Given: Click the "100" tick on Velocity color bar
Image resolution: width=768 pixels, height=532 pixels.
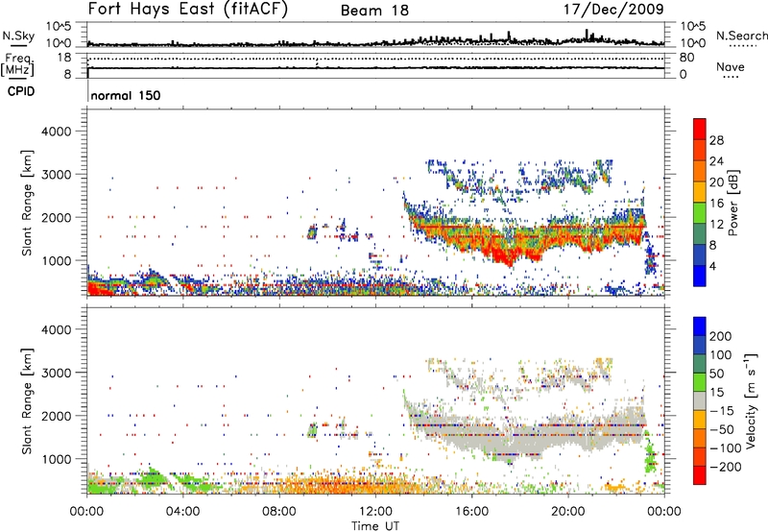Looking at the screenshot, I should point(721,355).
